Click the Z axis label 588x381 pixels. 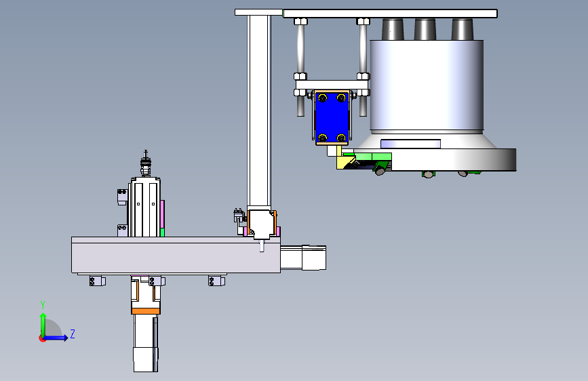[x=73, y=334]
